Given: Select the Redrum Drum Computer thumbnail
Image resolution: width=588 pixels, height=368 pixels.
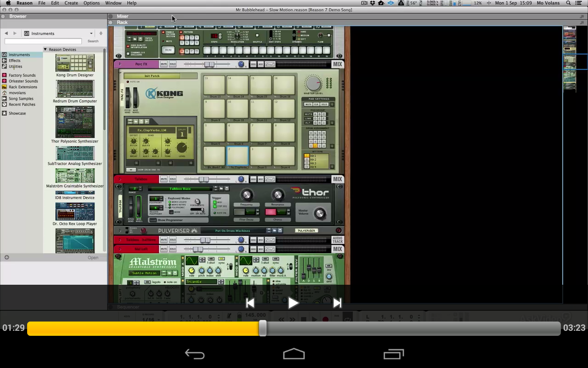Looking at the screenshot, I should [75, 89].
